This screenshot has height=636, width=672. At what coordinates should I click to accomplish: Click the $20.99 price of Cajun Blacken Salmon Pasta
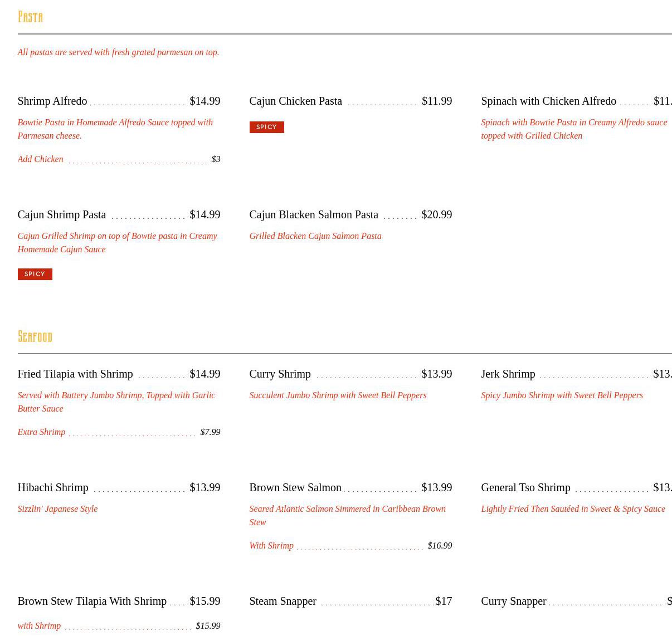436,214
